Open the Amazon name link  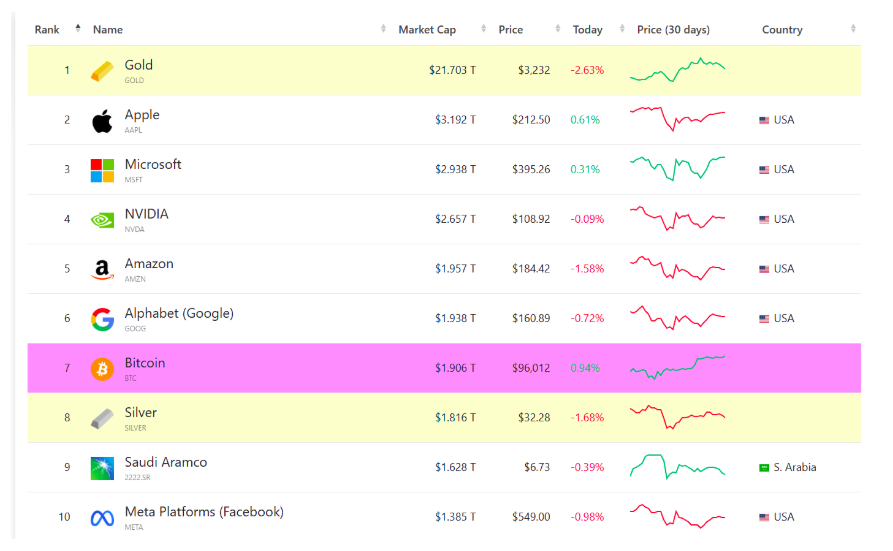[x=149, y=263]
